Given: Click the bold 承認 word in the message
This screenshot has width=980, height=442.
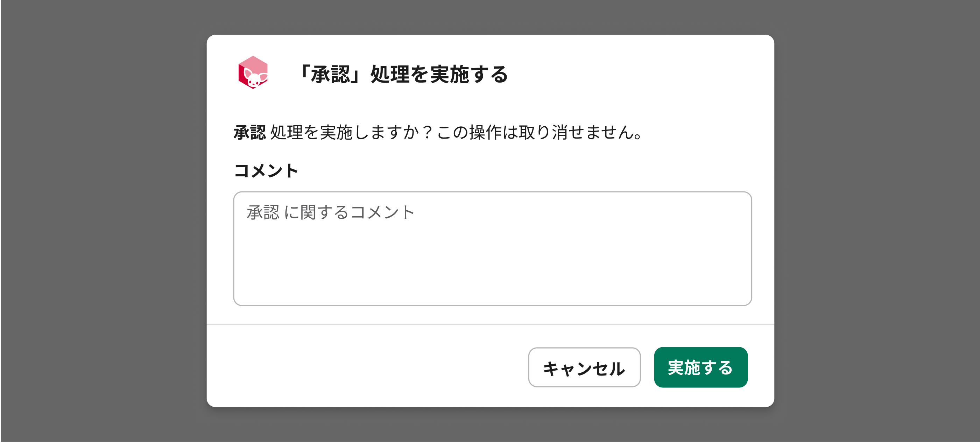Looking at the screenshot, I should tap(249, 132).
